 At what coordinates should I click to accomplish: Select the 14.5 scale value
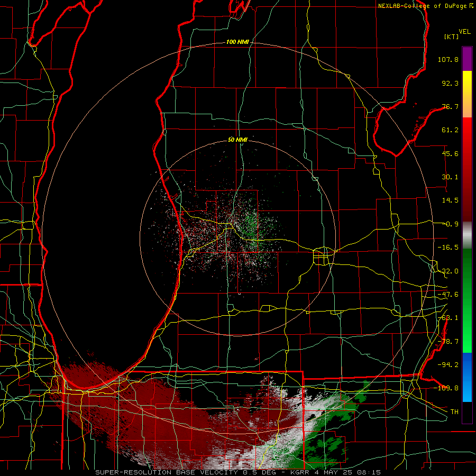click(450, 200)
